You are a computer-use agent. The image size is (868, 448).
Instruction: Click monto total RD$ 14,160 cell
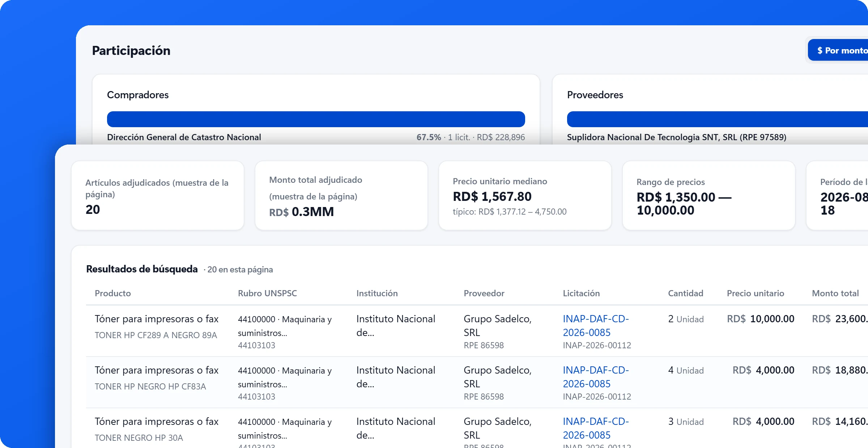point(840,422)
